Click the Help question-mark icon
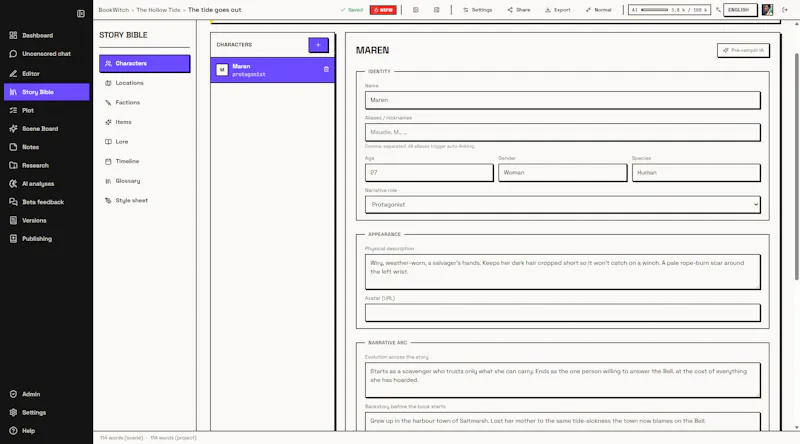Screen dimensions: 800x444 click(13, 431)
